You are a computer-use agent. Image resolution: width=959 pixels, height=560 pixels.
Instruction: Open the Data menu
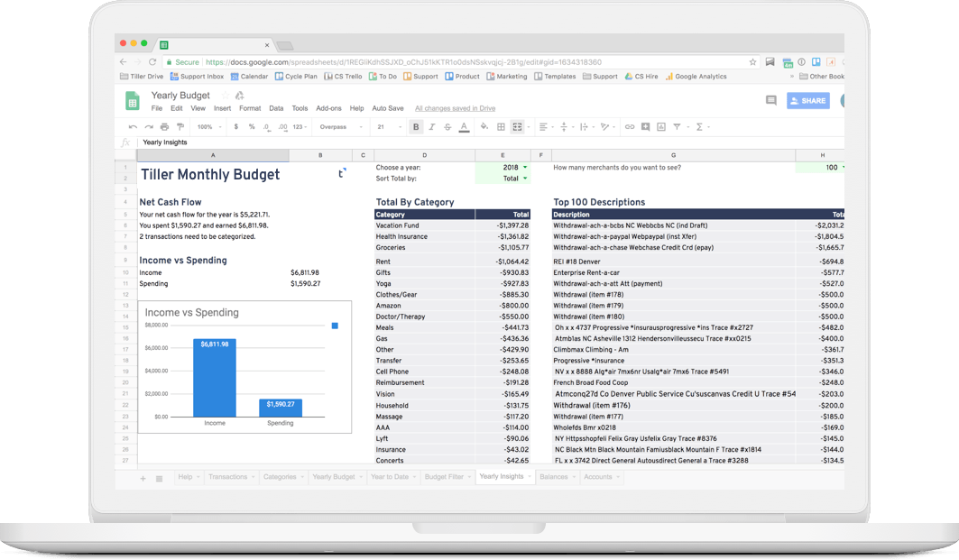[276, 108]
